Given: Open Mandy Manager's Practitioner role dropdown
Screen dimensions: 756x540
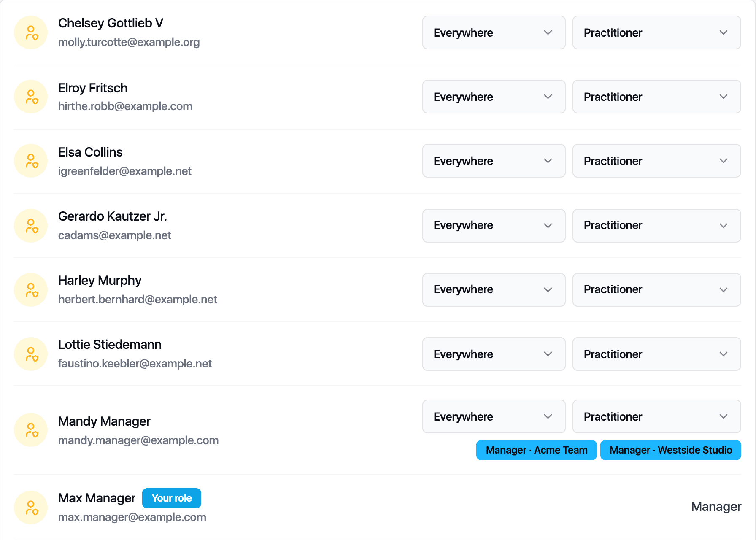Looking at the screenshot, I should tap(656, 416).
